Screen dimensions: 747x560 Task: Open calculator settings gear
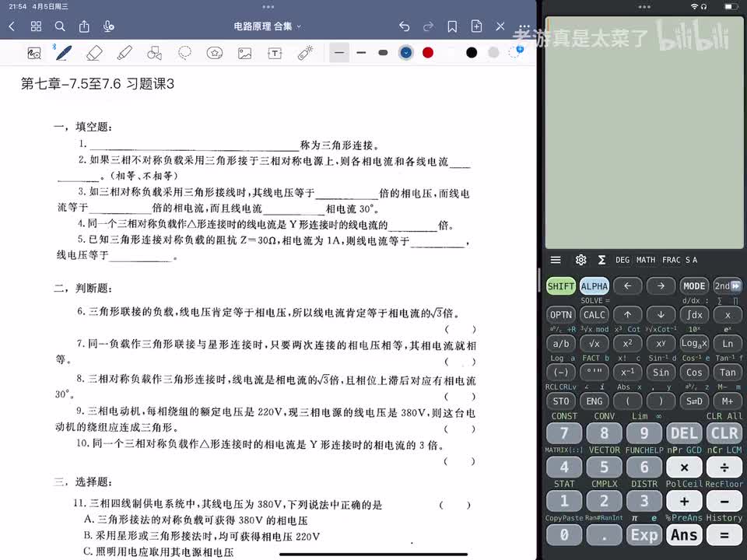coord(580,260)
